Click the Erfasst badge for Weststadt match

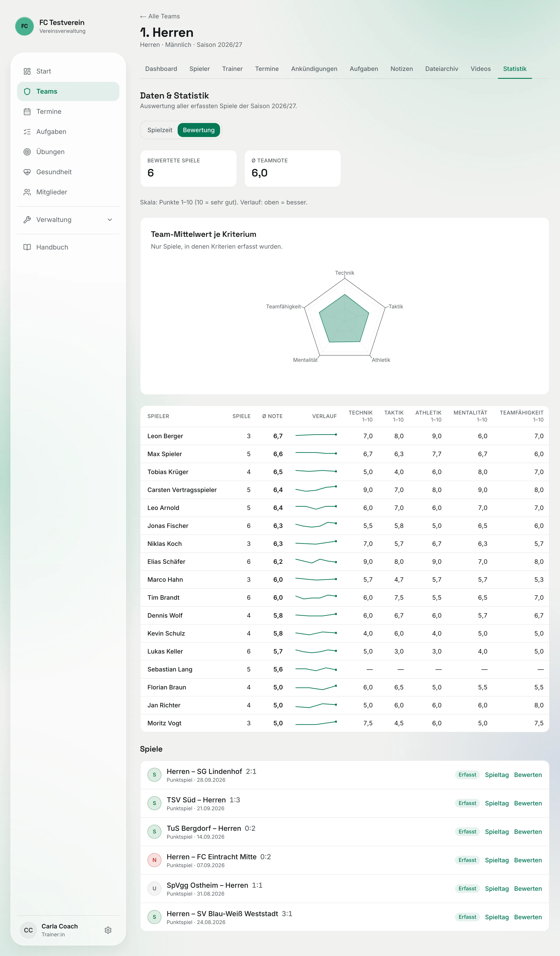click(467, 917)
